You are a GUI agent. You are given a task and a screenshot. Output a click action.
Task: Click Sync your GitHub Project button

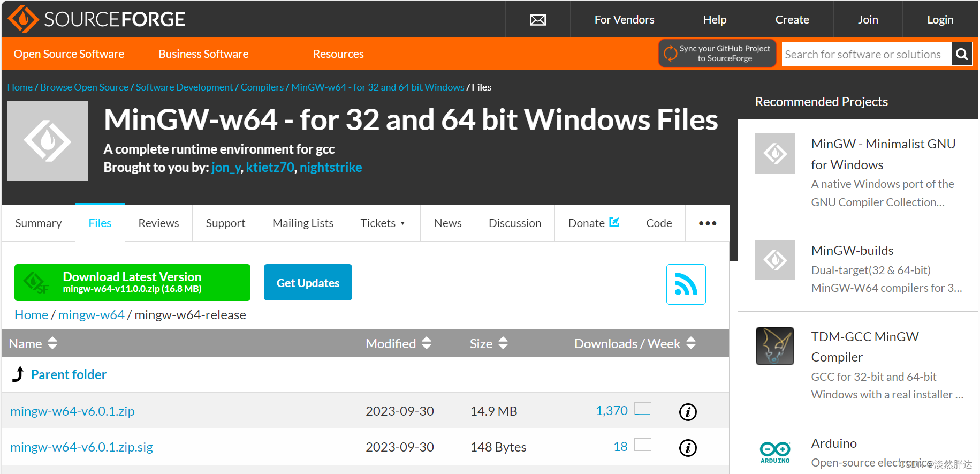717,54
